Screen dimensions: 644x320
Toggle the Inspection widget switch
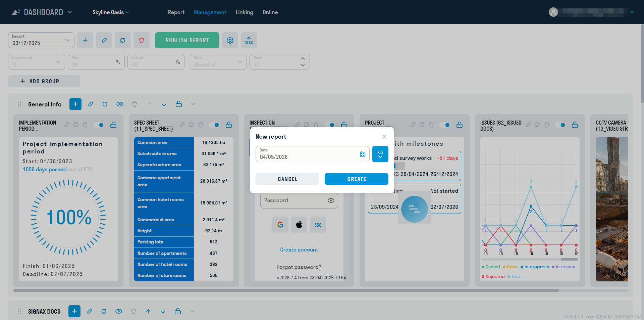tap(330, 125)
